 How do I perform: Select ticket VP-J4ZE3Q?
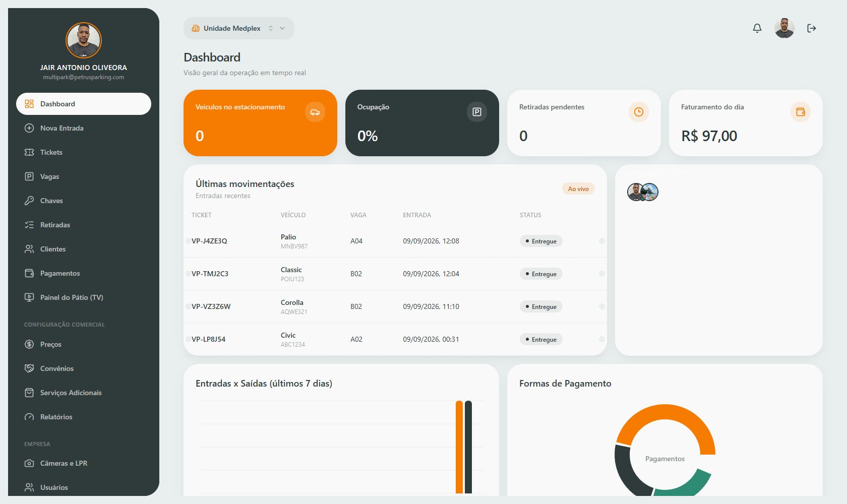(x=209, y=241)
